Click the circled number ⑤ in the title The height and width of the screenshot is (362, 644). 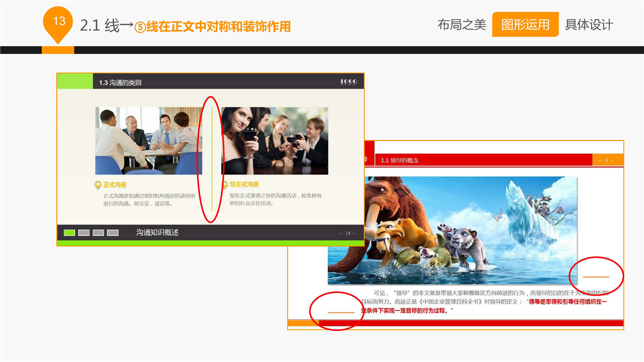(139, 27)
